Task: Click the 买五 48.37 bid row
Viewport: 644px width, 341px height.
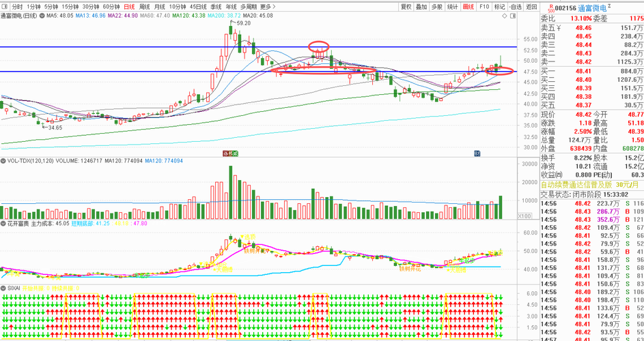Action: click(592, 106)
